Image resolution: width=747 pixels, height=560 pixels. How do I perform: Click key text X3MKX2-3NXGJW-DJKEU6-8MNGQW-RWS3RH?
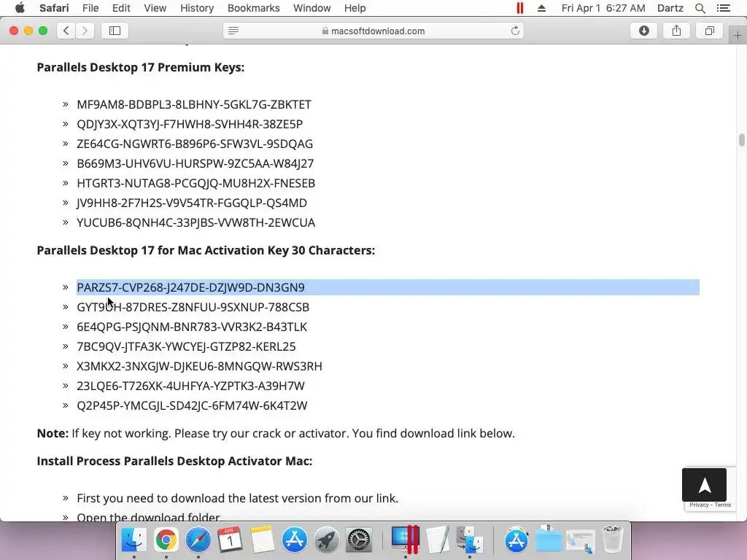coord(200,366)
